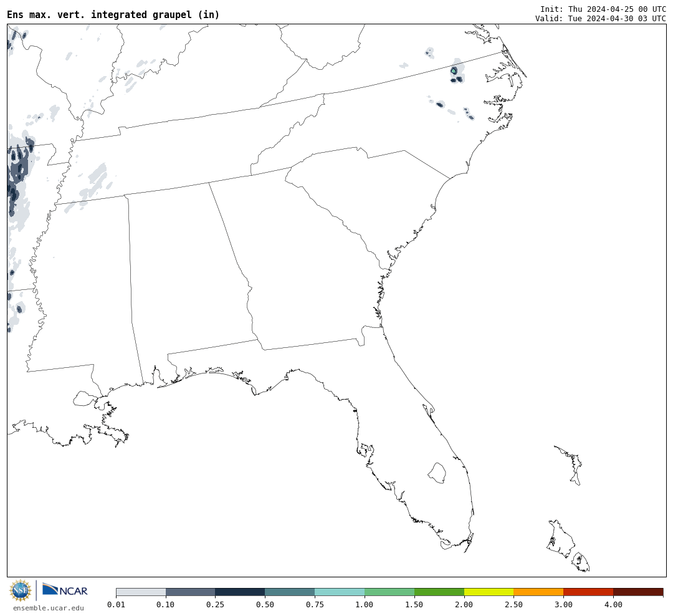Click the 0.50 colorbar tick label
This screenshot has width=673, height=616.
265,604
